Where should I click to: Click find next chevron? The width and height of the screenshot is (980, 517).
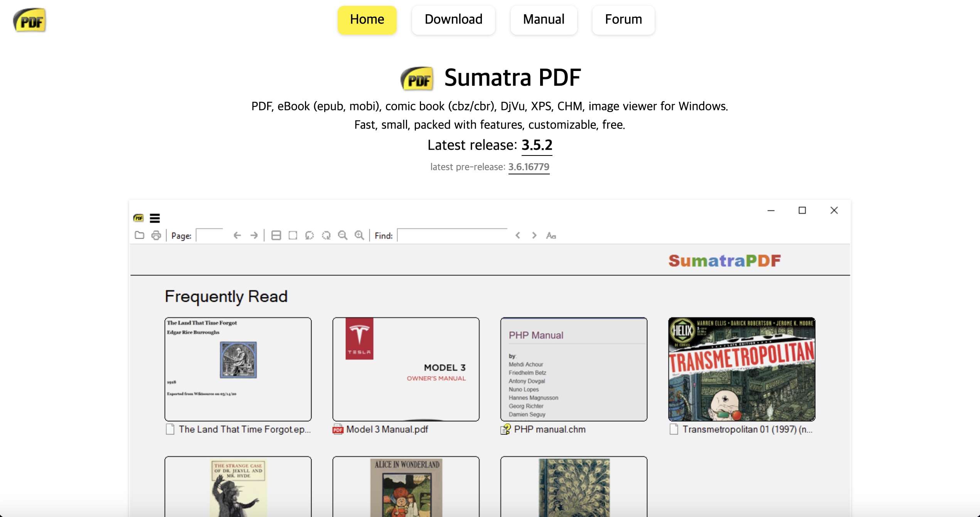point(534,235)
